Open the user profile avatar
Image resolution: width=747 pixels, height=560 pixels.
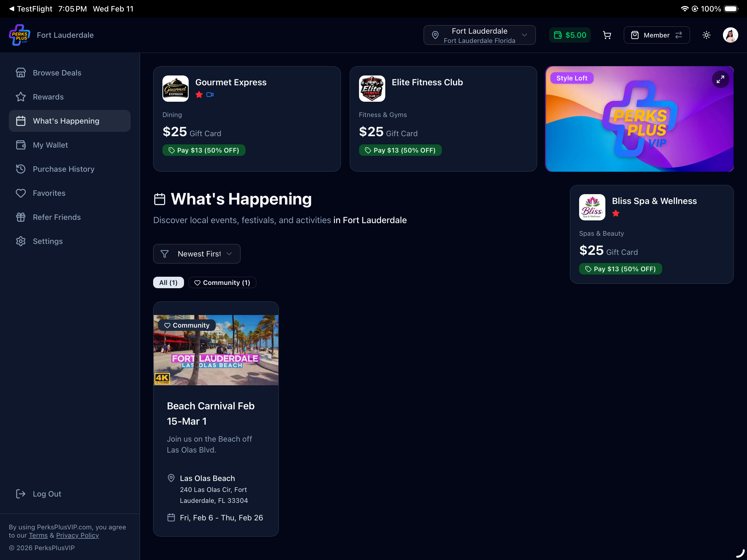point(730,35)
